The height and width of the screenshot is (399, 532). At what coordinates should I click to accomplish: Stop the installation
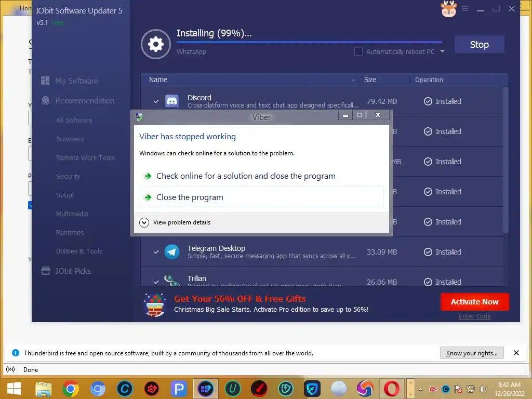479,44
